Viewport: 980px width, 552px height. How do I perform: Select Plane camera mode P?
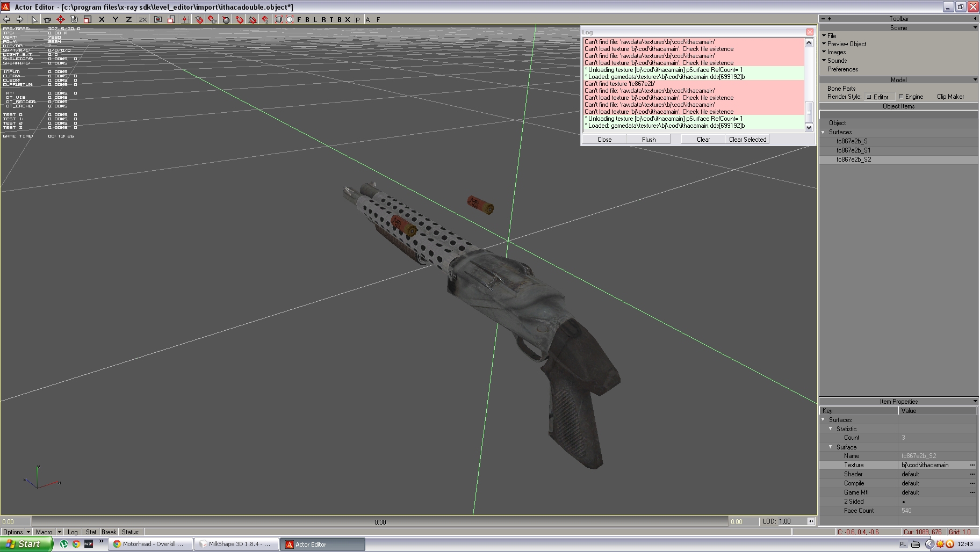coord(358,19)
